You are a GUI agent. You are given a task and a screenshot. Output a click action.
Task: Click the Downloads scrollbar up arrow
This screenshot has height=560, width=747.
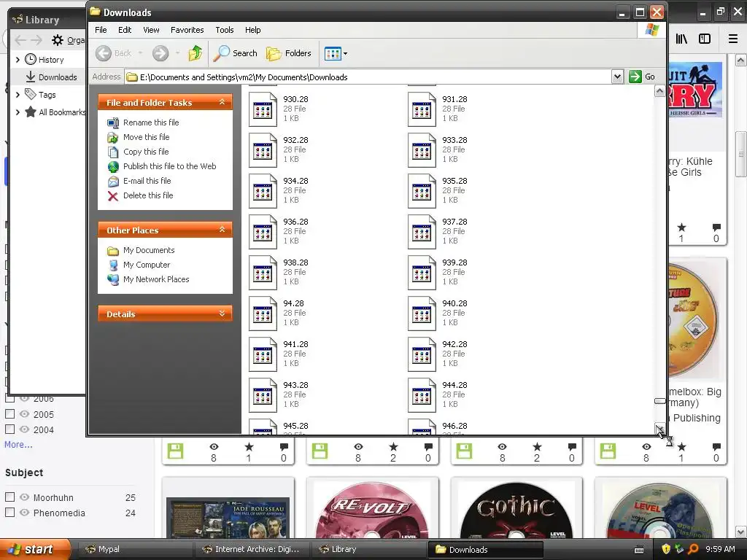point(659,91)
